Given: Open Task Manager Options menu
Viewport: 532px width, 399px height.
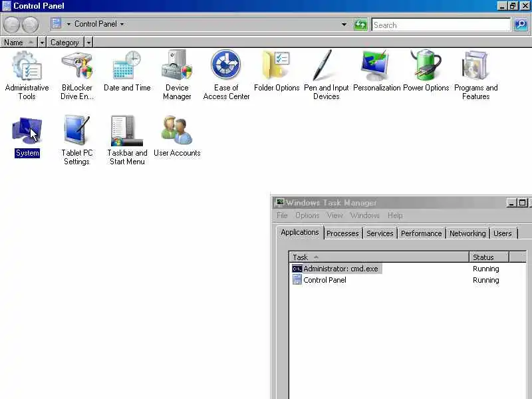Looking at the screenshot, I should [x=307, y=215].
